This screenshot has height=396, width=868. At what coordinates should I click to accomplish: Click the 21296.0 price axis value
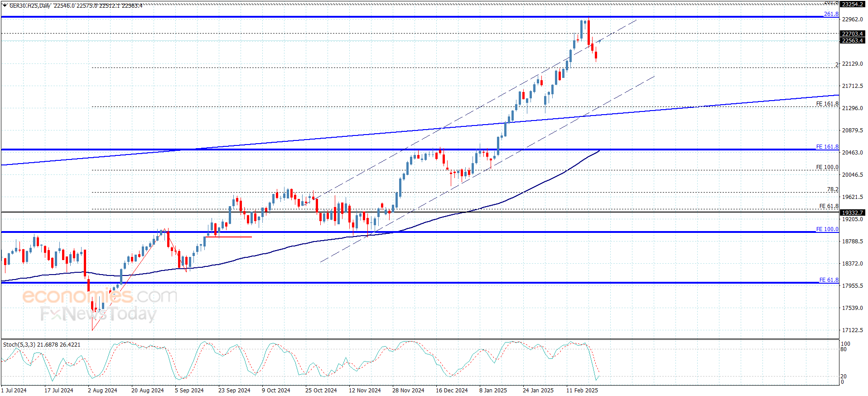tap(852, 108)
